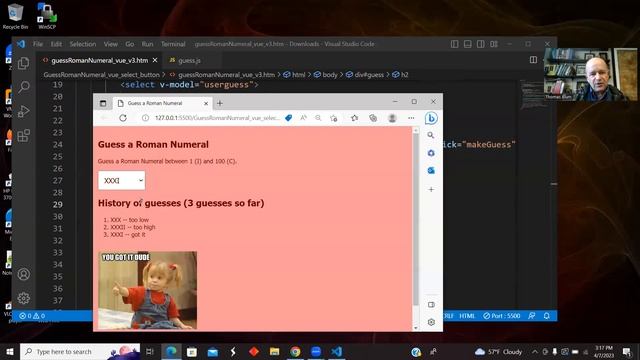The image size is (640, 360).
Task: Open the weather 57°F Cloudy widget
Action: pos(498,351)
